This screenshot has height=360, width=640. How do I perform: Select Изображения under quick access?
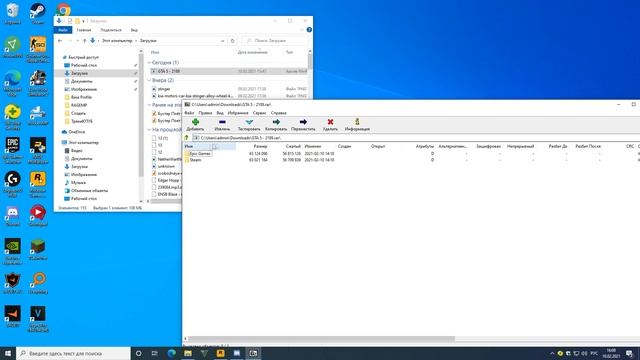click(84, 89)
